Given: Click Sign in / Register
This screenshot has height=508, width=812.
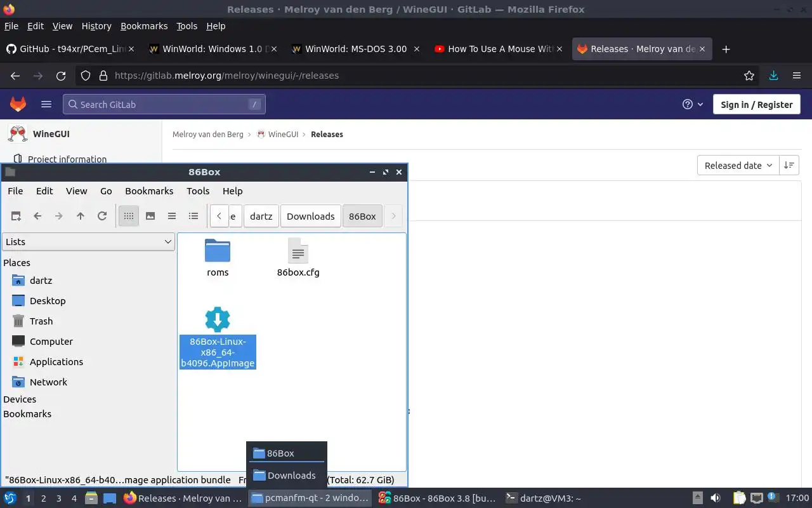Looking at the screenshot, I should pyautogui.click(x=757, y=104).
